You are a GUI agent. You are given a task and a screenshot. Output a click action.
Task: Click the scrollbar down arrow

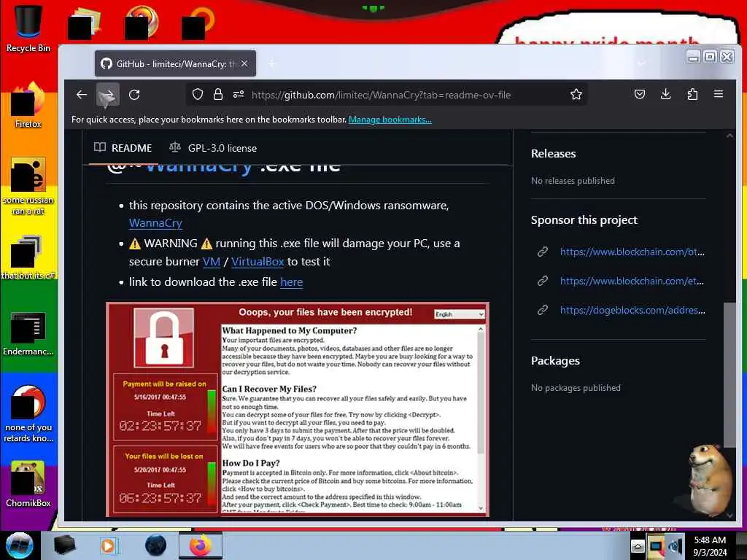(x=729, y=516)
